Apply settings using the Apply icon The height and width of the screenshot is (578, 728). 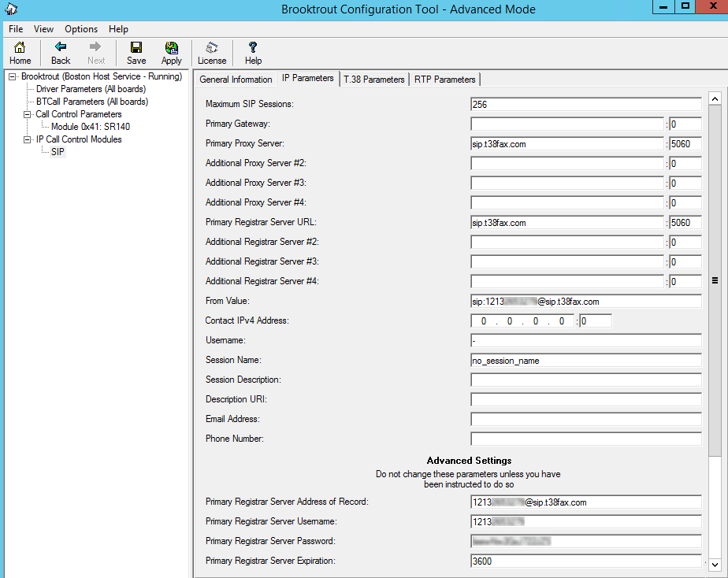click(171, 53)
